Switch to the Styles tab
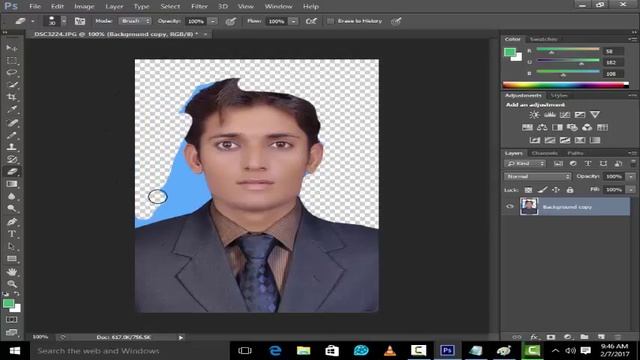The image size is (640, 360). tap(559, 96)
